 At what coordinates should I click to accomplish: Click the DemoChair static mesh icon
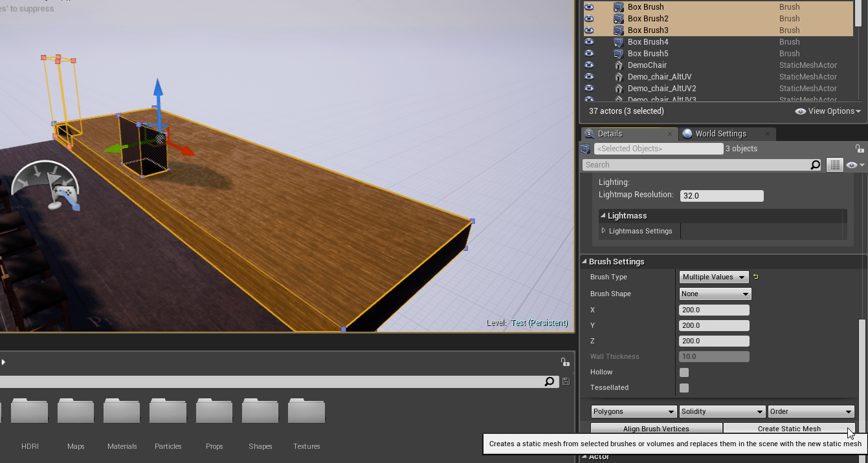(618, 65)
